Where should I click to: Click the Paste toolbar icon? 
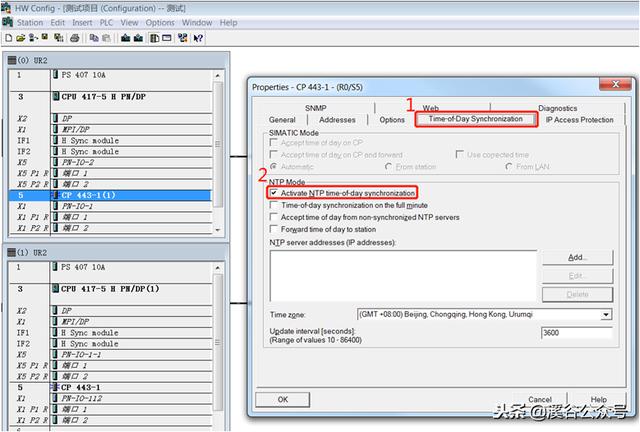click(x=106, y=38)
